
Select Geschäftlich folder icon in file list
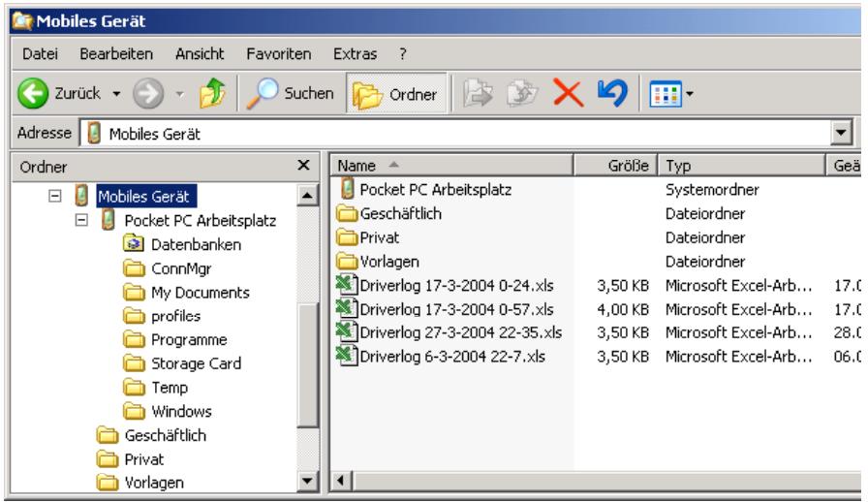[347, 213]
